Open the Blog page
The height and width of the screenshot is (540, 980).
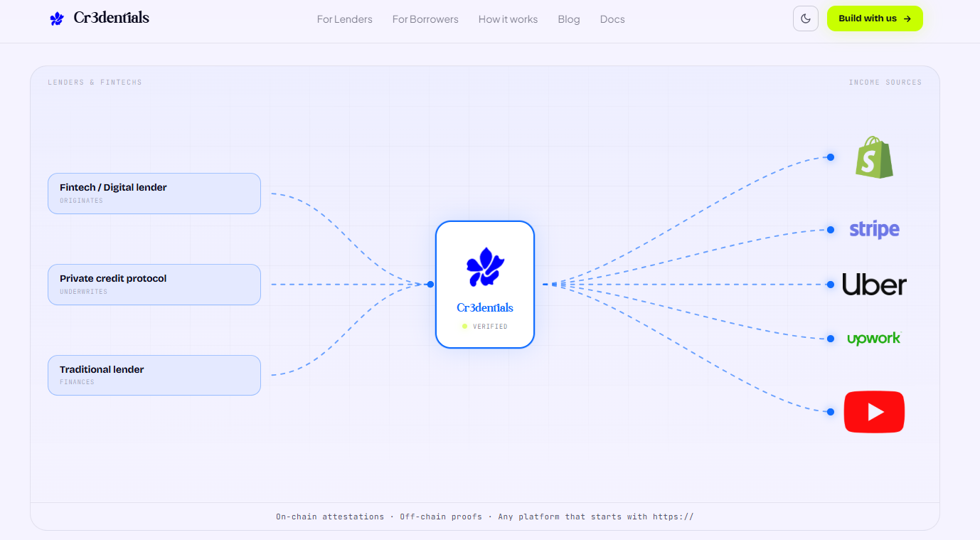(569, 19)
